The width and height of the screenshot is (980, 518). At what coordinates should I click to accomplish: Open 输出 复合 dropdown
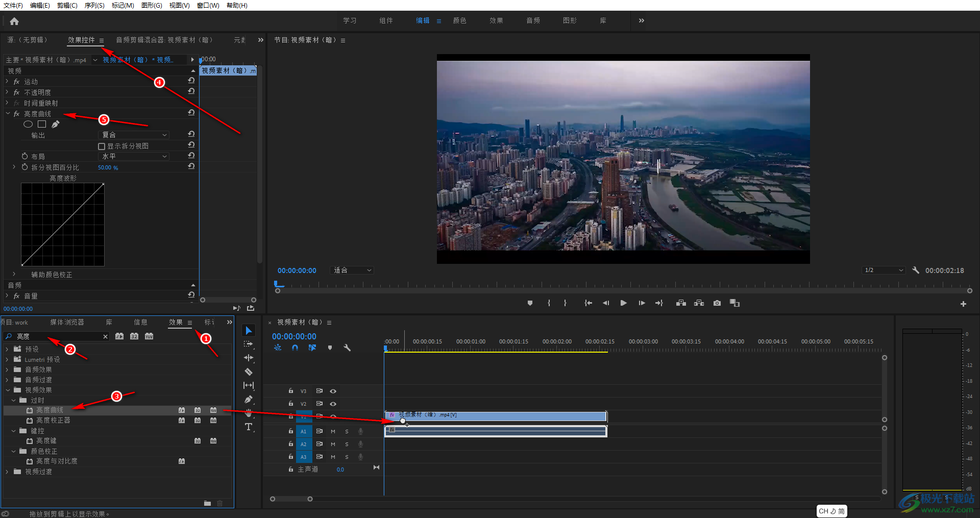134,135
